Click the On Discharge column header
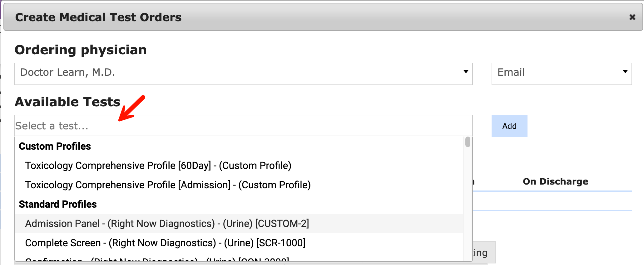Image resolution: width=644 pixels, height=265 pixels. [x=555, y=181]
